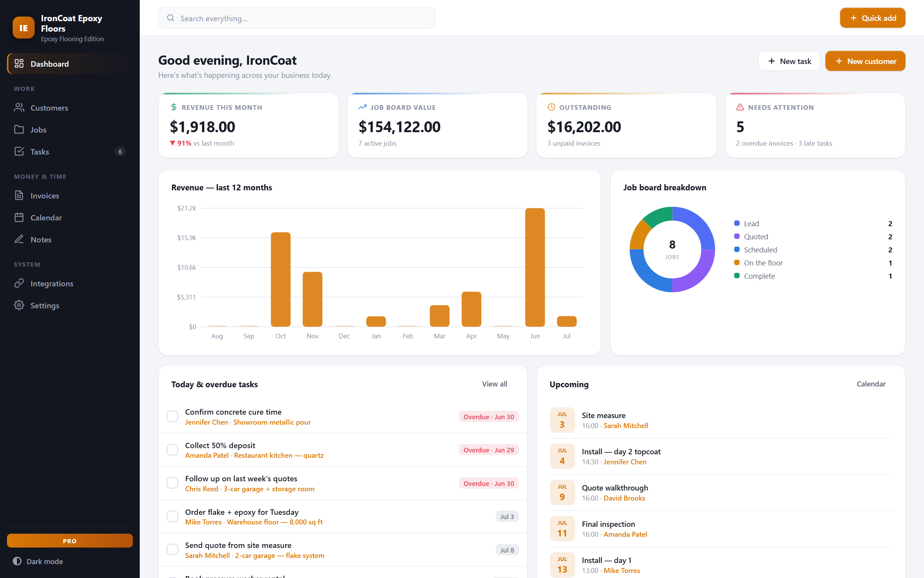Click the search magnifier icon
Viewport: 924px width, 578px height.
[x=171, y=18]
